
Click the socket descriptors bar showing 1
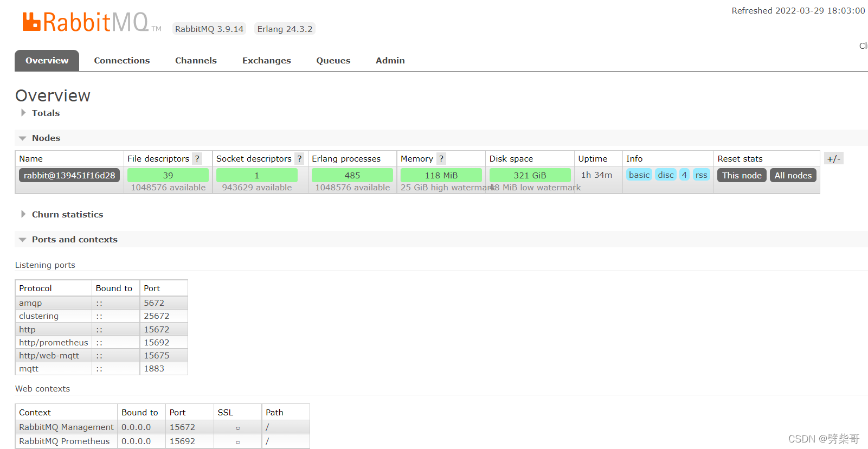point(257,175)
